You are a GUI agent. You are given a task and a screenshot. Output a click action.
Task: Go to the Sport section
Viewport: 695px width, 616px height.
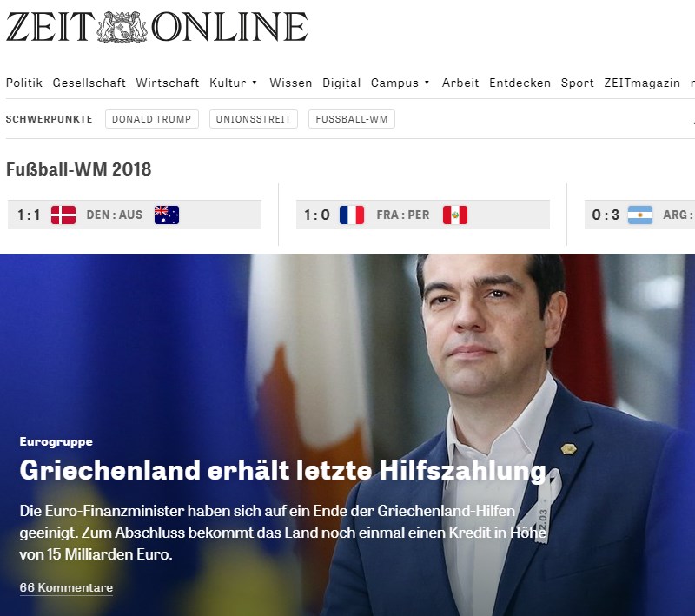[x=577, y=83]
